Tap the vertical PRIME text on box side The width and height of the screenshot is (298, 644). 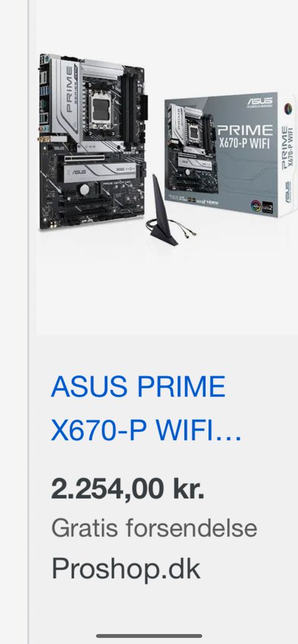coord(287,148)
